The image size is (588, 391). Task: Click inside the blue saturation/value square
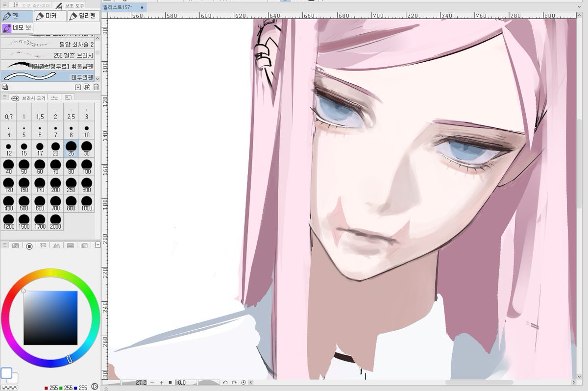pyautogui.click(x=50, y=318)
